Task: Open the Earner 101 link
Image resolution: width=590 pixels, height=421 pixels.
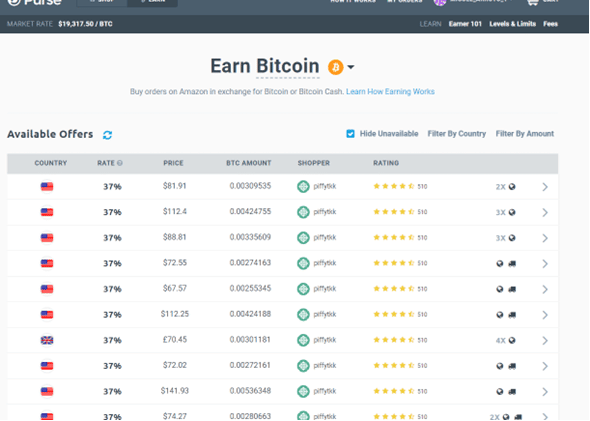Action: point(465,24)
